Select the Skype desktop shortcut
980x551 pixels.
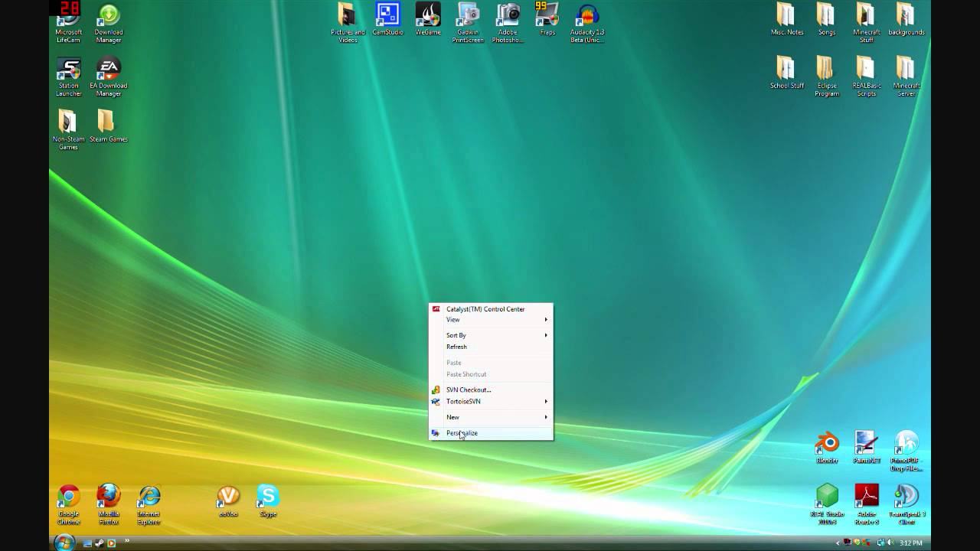tap(268, 501)
